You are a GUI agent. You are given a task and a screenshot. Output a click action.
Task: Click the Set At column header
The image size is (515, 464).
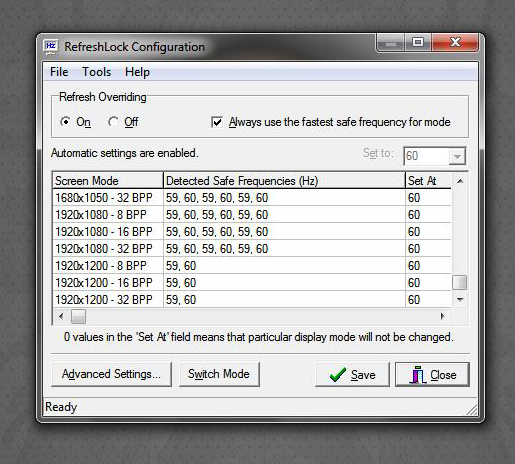(428, 181)
